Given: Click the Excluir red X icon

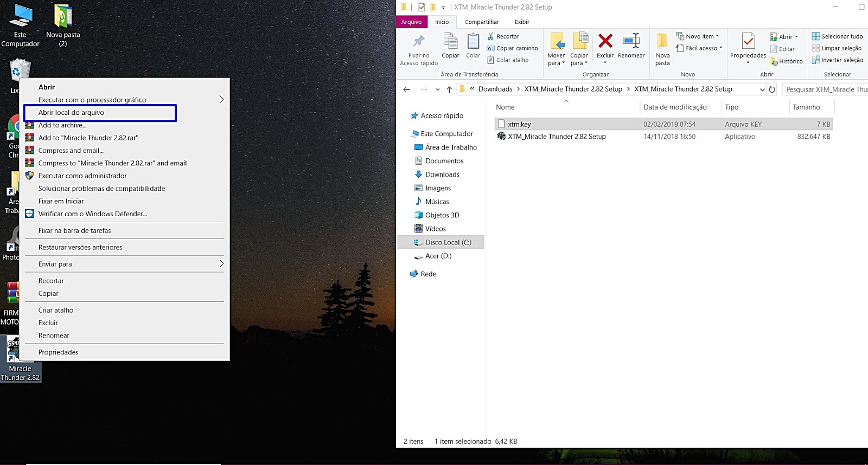Looking at the screenshot, I should (x=605, y=42).
